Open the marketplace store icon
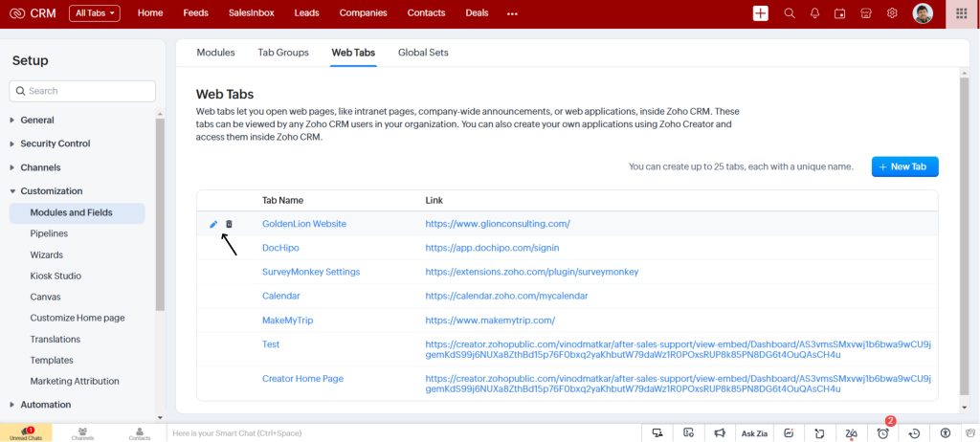The height and width of the screenshot is (442, 980). tap(866, 13)
